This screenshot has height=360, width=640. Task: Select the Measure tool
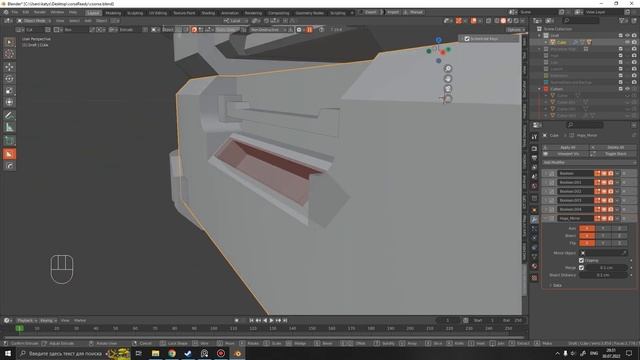click(9, 127)
